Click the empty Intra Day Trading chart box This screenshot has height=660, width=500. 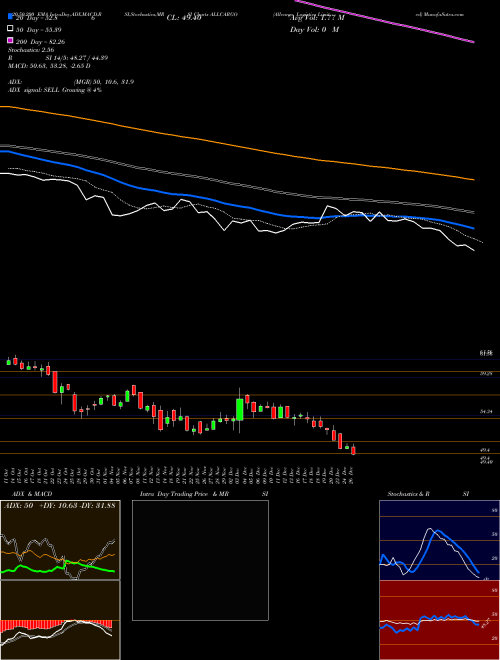[200, 560]
